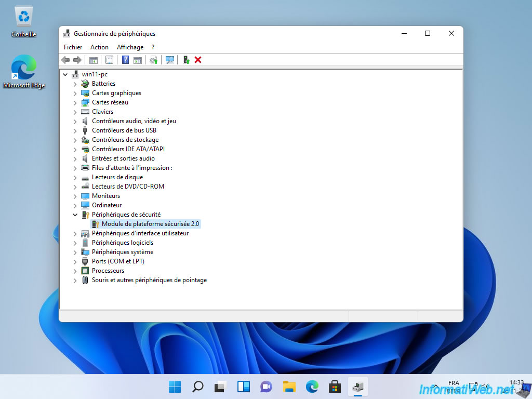Open the Action menu
The image size is (532, 399).
click(99, 47)
